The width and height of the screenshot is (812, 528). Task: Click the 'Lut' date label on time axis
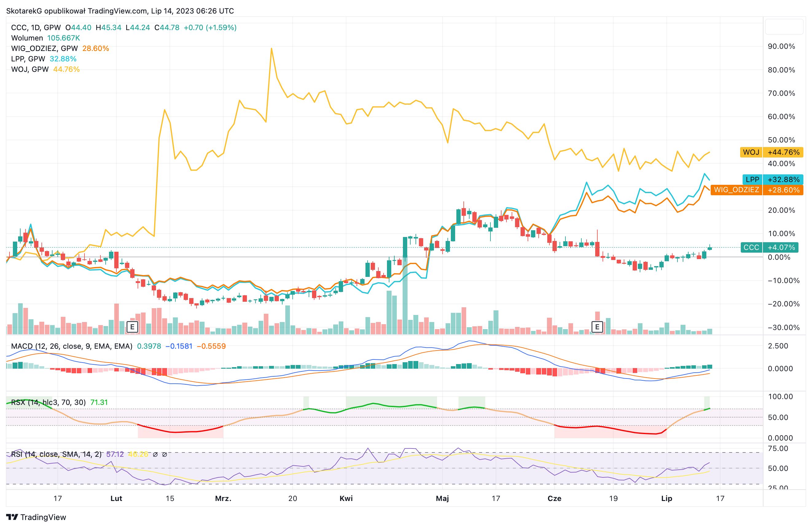(x=116, y=498)
